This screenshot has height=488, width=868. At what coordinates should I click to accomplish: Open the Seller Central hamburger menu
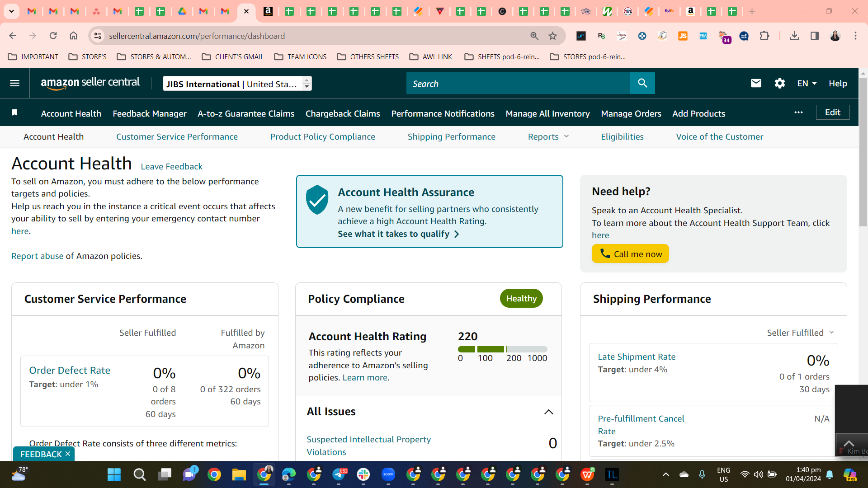click(x=14, y=83)
